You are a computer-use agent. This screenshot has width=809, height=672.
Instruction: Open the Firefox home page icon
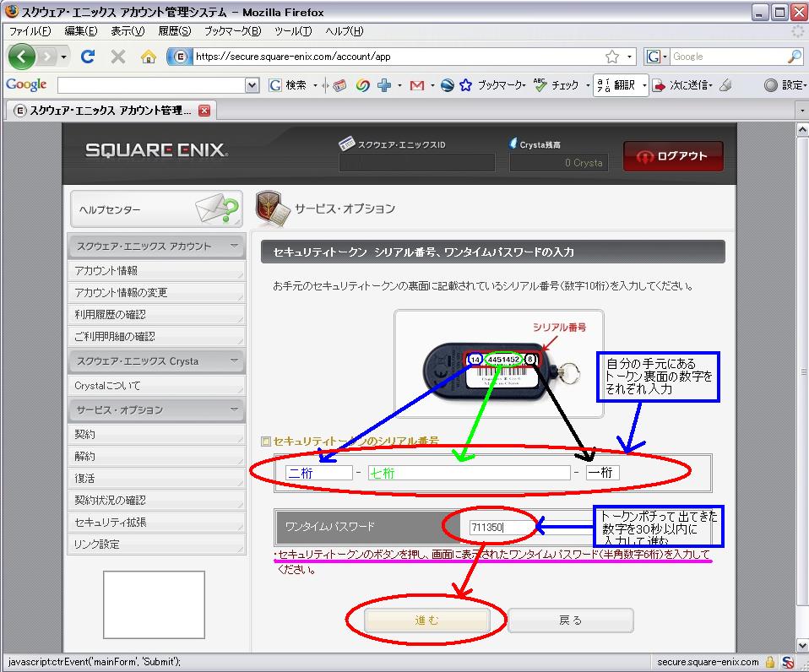(x=149, y=57)
